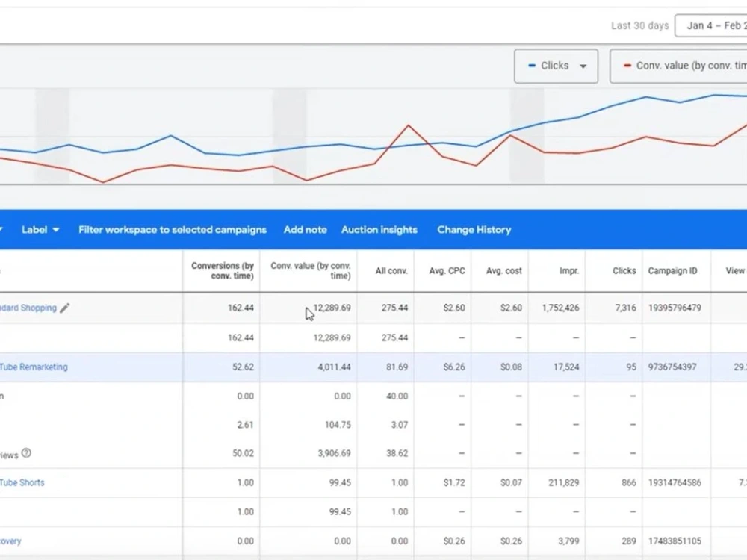Screen dimensions: 747x560
Task: Click Avg. cost value $0.08
Action: pos(511,367)
